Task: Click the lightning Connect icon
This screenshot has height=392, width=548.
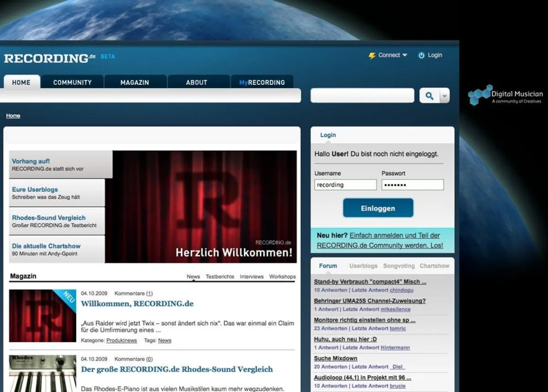Action: click(x=371, y=55)
